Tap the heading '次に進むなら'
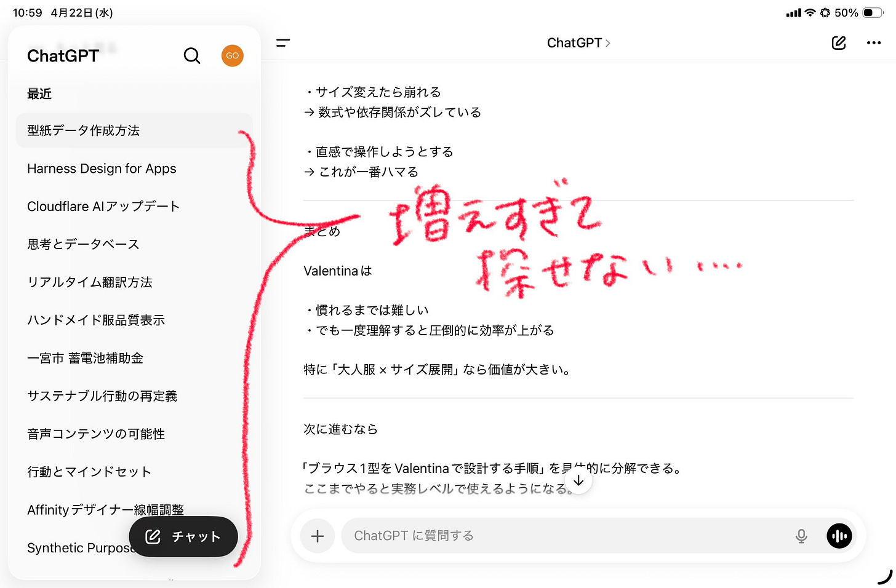 click(x=341, y=429)
